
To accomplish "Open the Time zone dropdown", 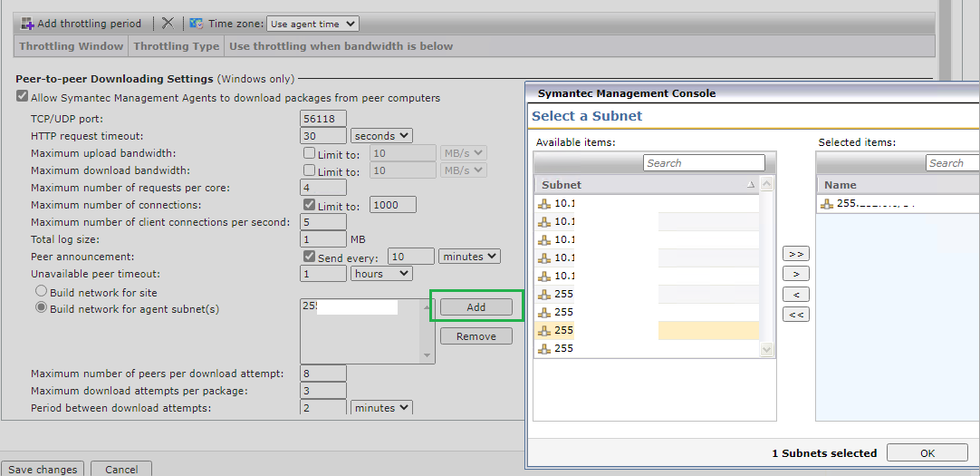I will (312, 24).
